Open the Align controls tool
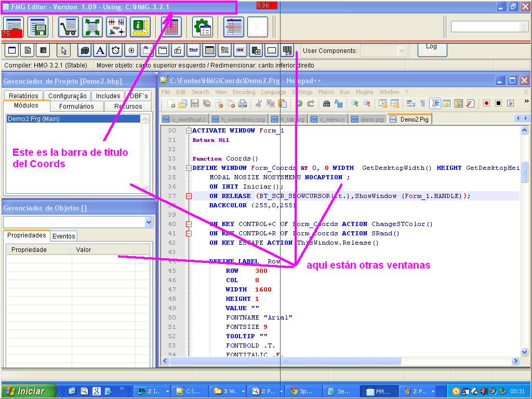This screenshot has height=399, width=532. pos(116,26)
